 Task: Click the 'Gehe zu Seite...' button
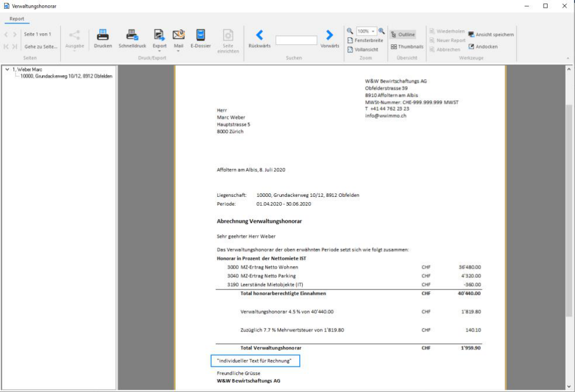(x=41, y=47)
